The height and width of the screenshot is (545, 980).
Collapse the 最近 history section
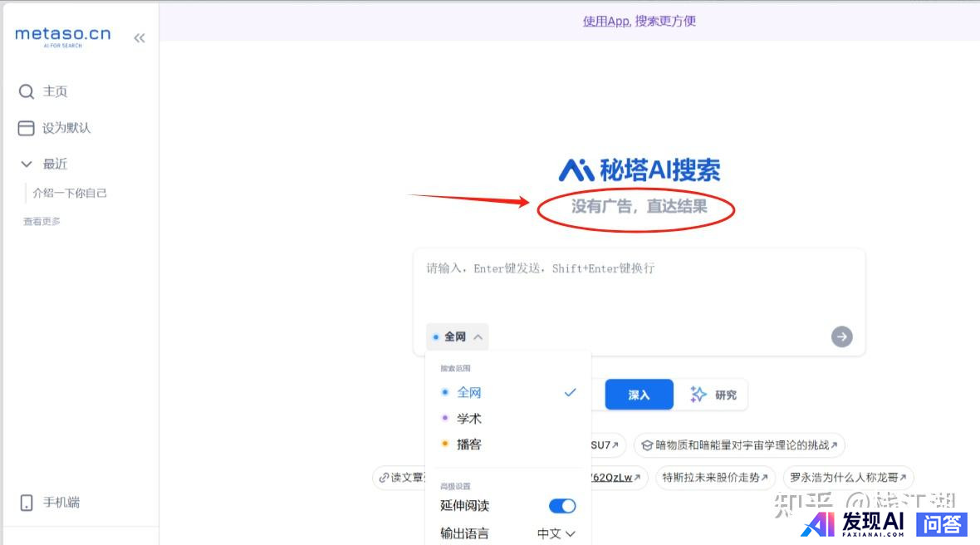[27, 164]
